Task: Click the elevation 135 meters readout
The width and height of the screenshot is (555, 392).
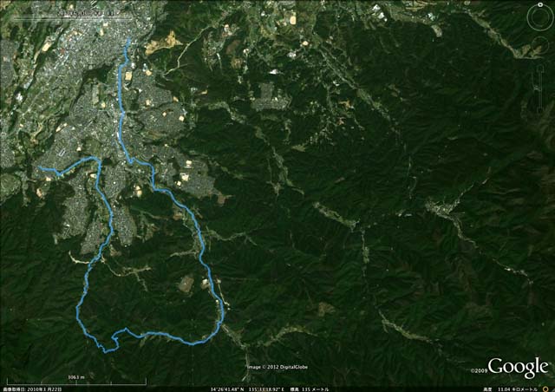Action: tap(310, 389)
